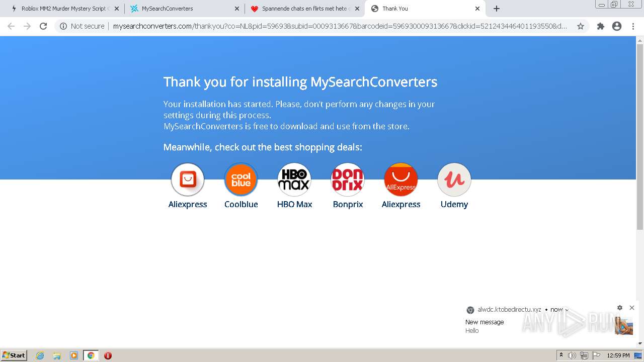644x362 pixels.
Task: Launch Internet Explorer from the taskbar
Action: 40,355
